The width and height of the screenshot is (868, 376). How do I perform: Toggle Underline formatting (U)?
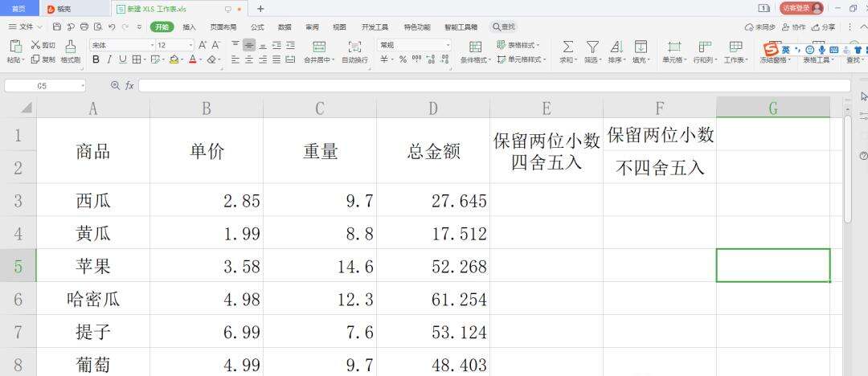click(x=123, y=59)
